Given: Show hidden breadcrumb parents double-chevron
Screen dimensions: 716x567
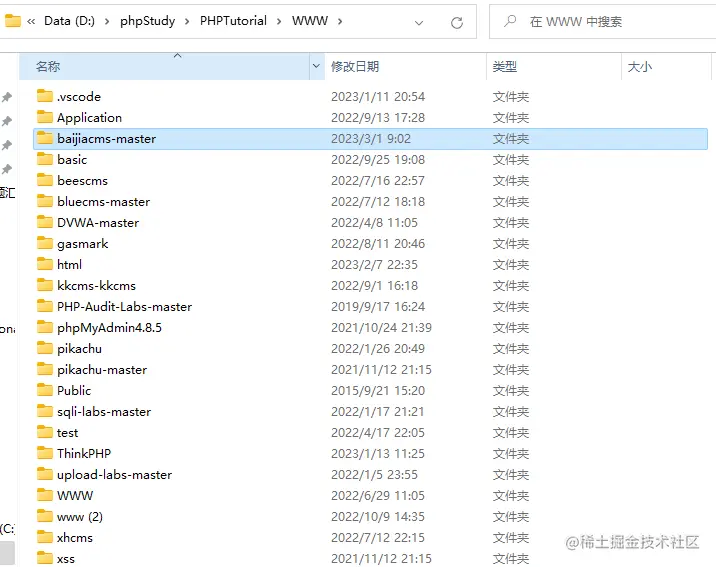Looking at the screenshot, I should point(31,21).
